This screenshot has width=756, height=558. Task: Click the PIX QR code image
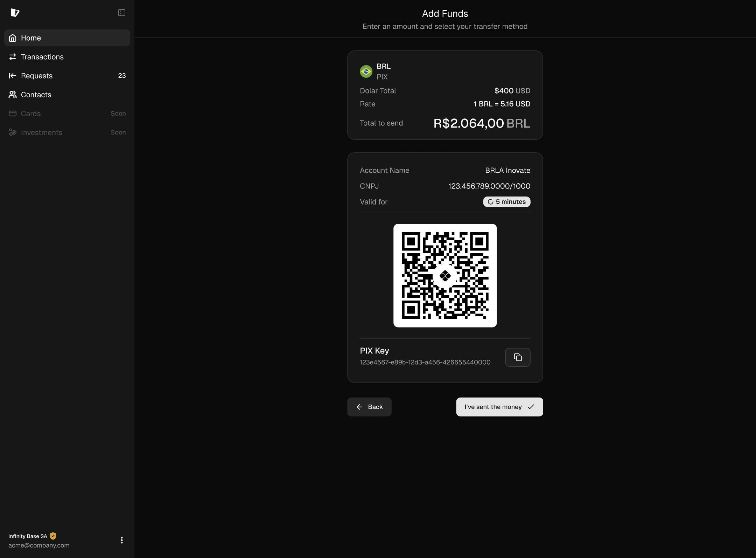pyautogui.click(x=445, y=276)
